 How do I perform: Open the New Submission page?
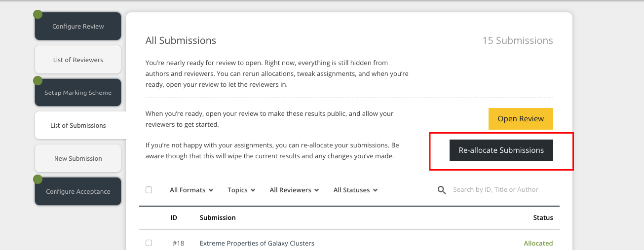coord(78,158)
